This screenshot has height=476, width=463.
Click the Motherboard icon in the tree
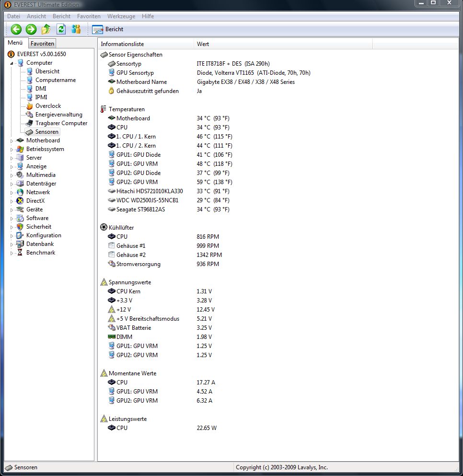[20, 140]
